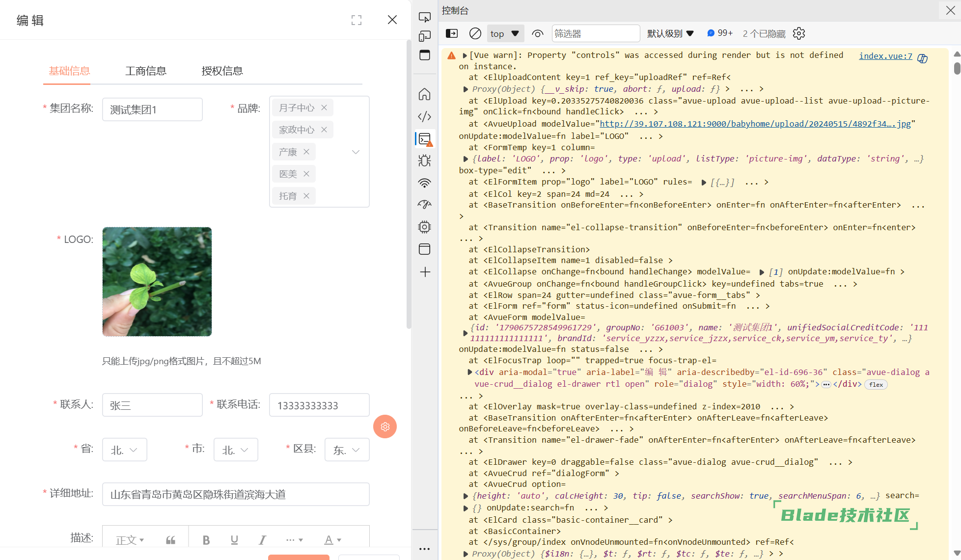Open the top context dropdown
Viewport: 961px width, 560px height.
pyautogui.click(x=506, y=33)
